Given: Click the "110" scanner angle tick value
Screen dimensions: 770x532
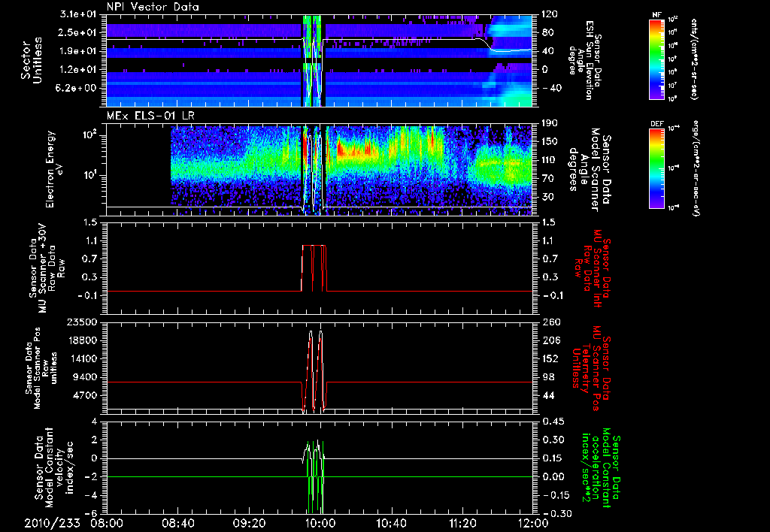Looking at the screenshot, I should 550,160.
